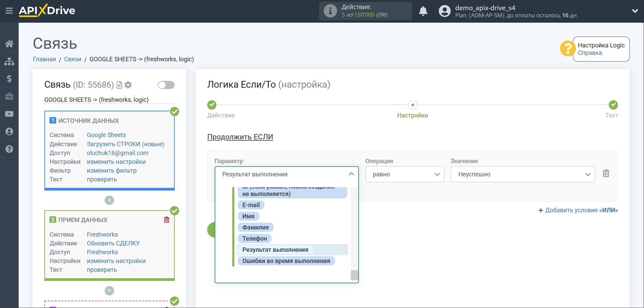Viewport: 644px width, 308px height.
Task: Click the notifications bell icon
Action: pyautogui.click(x=423, y=11)
